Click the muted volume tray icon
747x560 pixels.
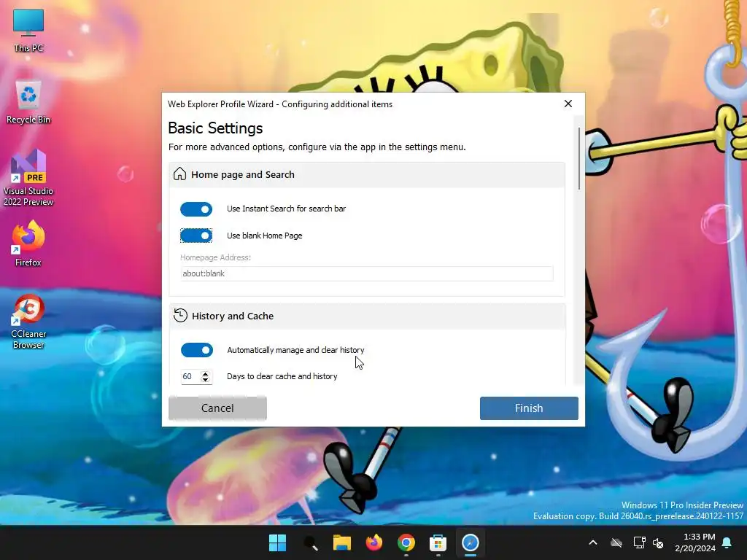[658, 542]
